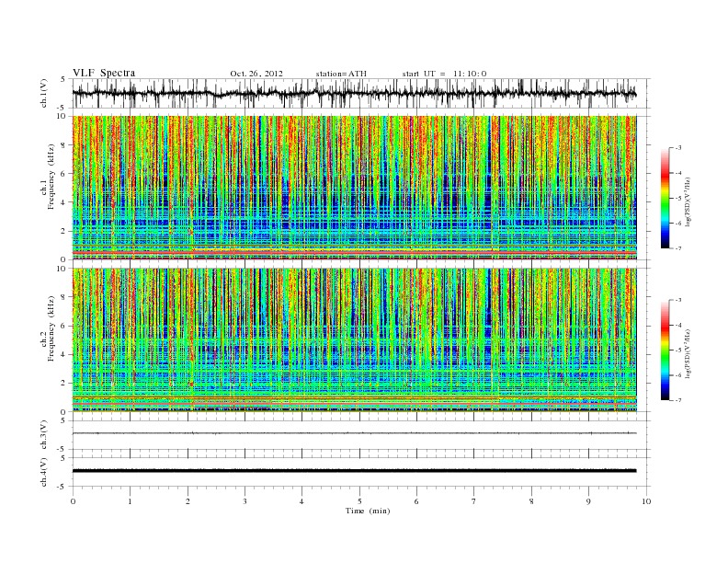
Task: Click the ch.4(V) thick black waveform trace
Action: pos(355,471)
